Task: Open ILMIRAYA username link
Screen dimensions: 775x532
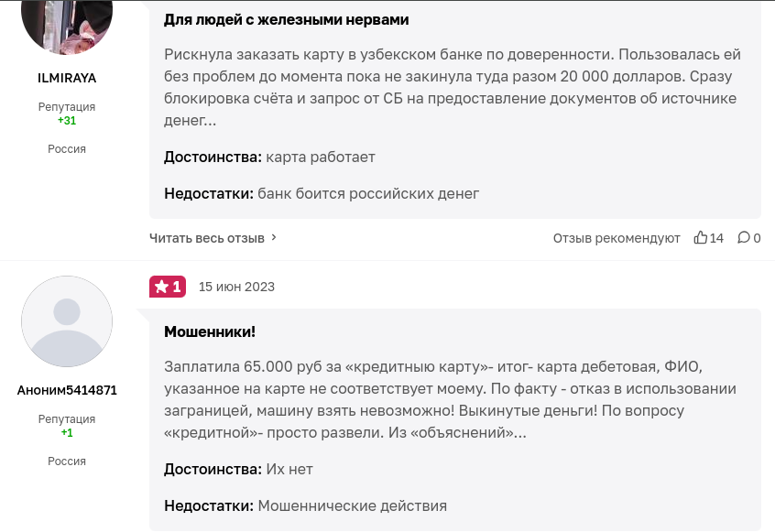Action: (x=67, y=78)
